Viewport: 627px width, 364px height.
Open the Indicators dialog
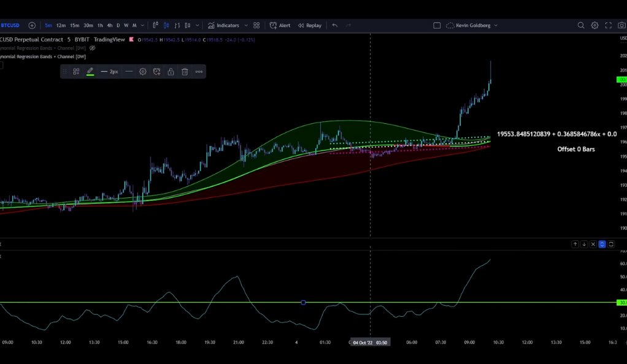point(223,25)
